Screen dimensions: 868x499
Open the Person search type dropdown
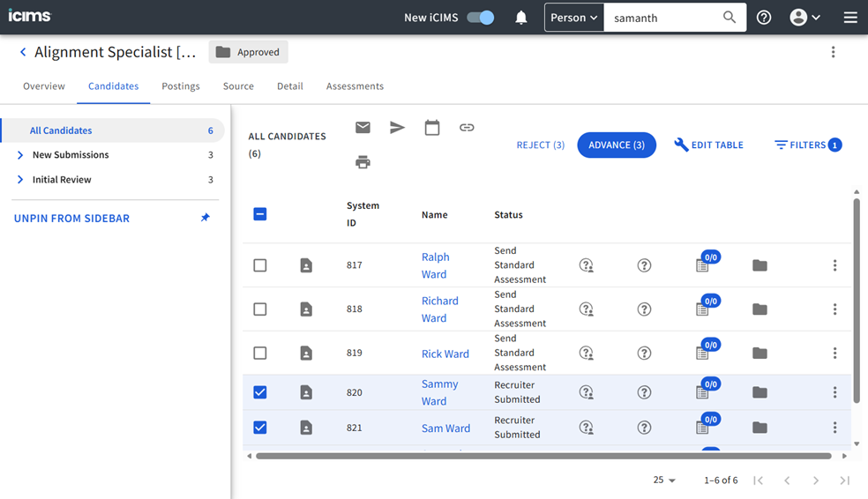[574, 18]
